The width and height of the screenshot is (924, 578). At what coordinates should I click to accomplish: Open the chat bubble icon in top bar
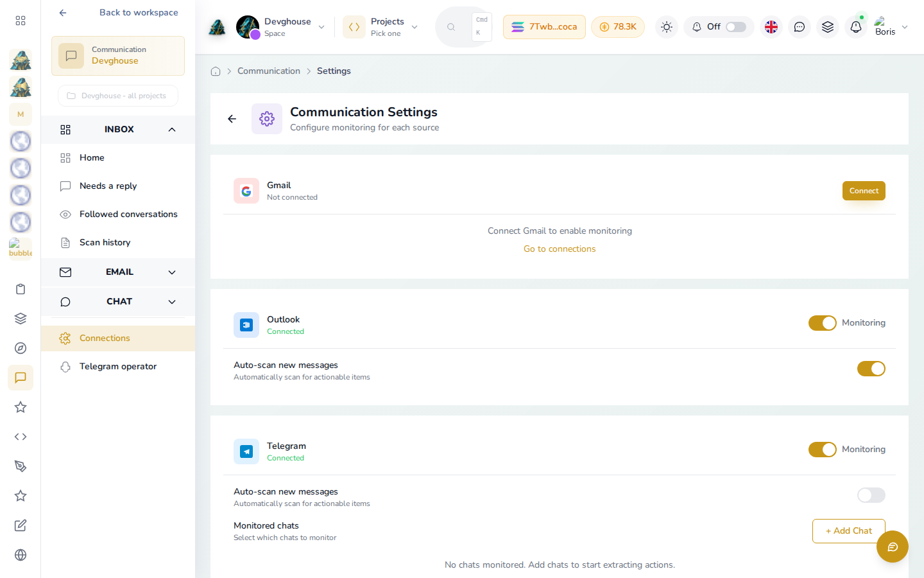800,27
